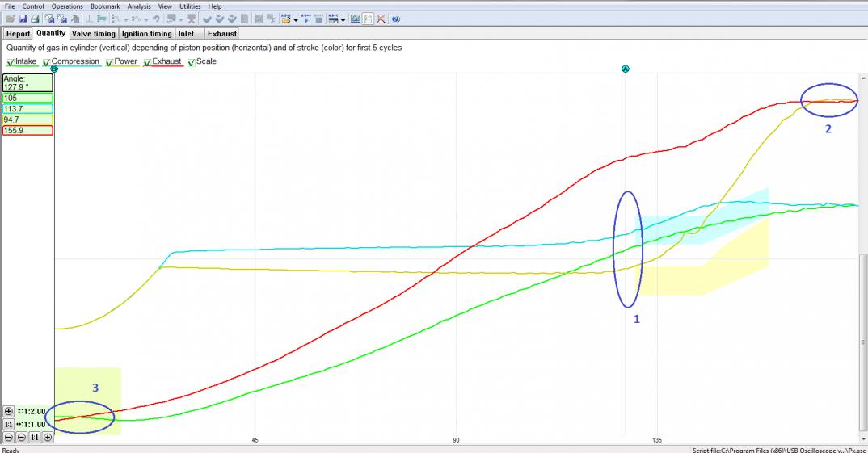Click the Print icon in toolbar

(35, 19)
